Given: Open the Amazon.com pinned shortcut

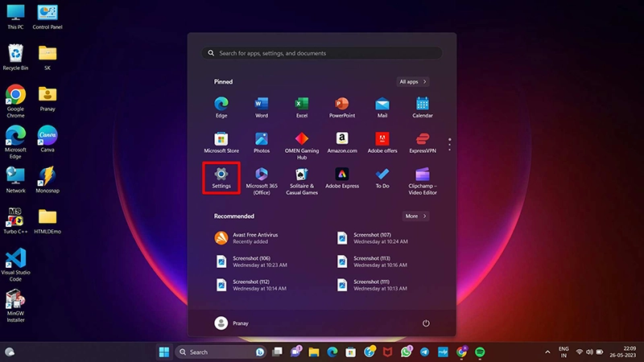Looking at the screenshot, I should 341,143.
